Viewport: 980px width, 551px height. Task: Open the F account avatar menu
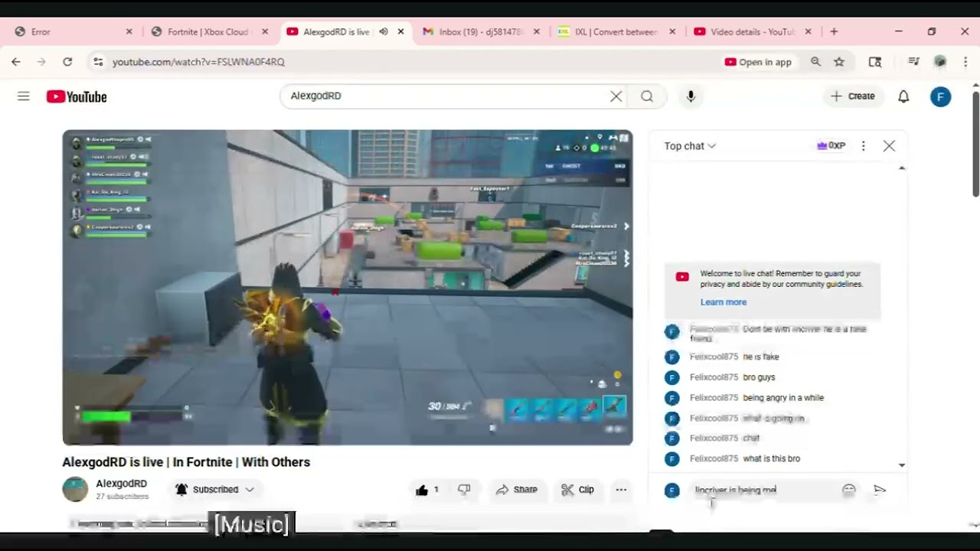coord(940,96)
